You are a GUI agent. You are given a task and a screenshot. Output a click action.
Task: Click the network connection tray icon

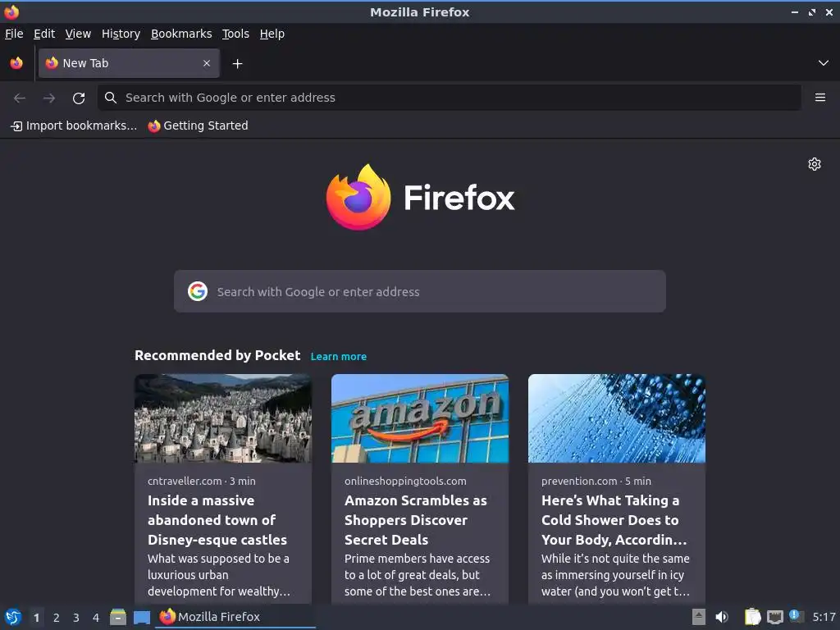pyautogui.click(x=774, y=617)
